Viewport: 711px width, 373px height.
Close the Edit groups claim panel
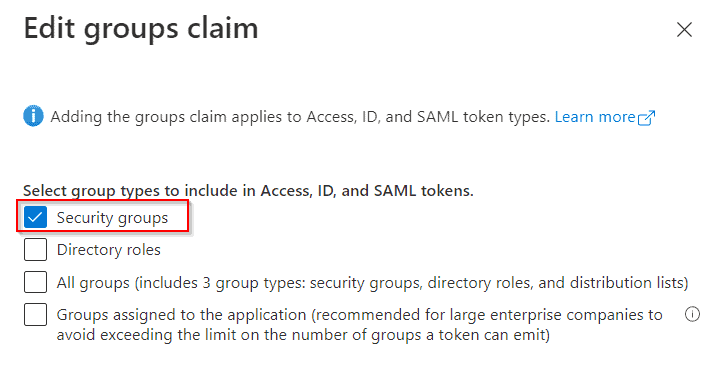tap(684, 30)
